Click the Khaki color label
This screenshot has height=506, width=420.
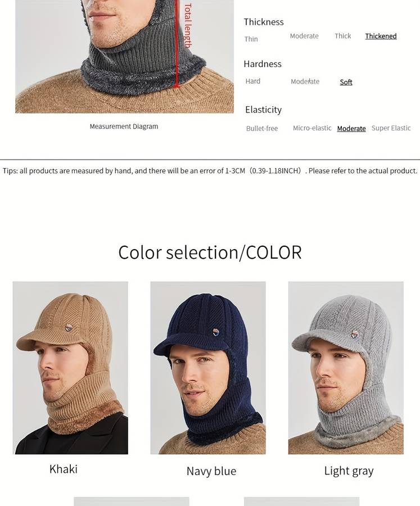coord(64,469)
